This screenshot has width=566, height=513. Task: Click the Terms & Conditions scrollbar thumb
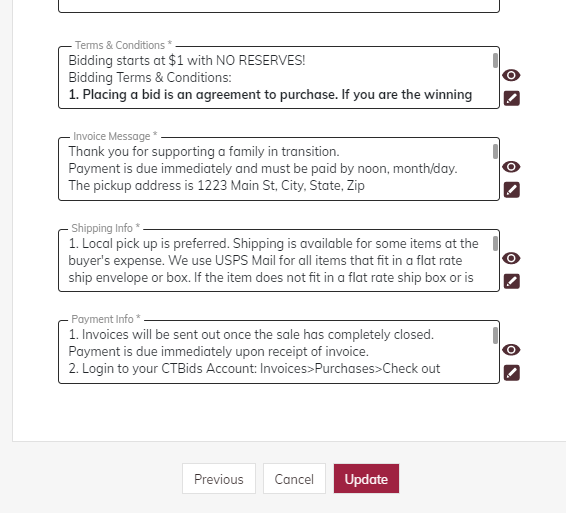pos(495,60)
